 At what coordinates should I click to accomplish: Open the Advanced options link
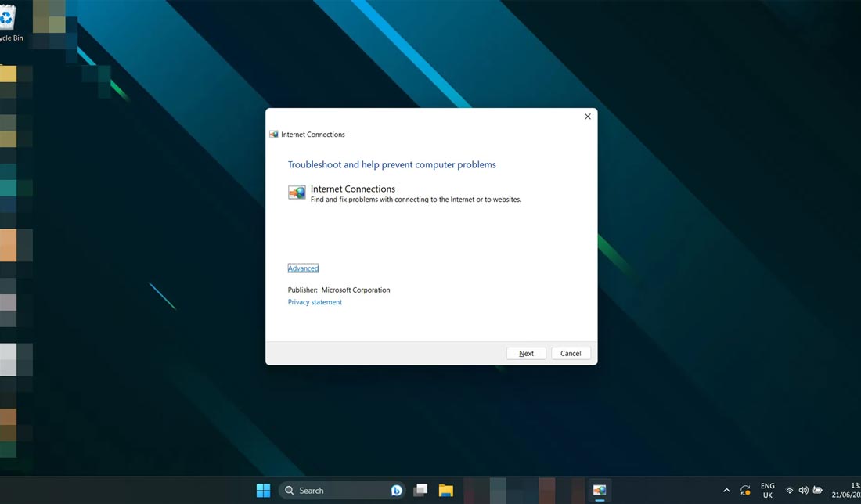[x=303, y=268]
